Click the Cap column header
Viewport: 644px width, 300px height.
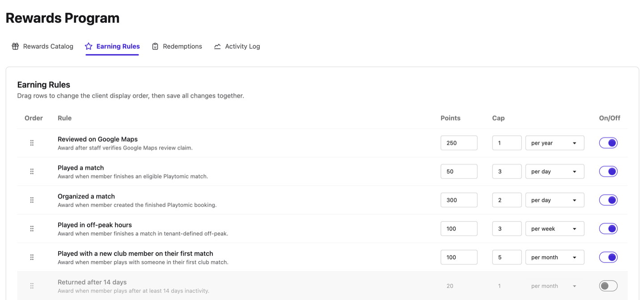tap(498, 118)
